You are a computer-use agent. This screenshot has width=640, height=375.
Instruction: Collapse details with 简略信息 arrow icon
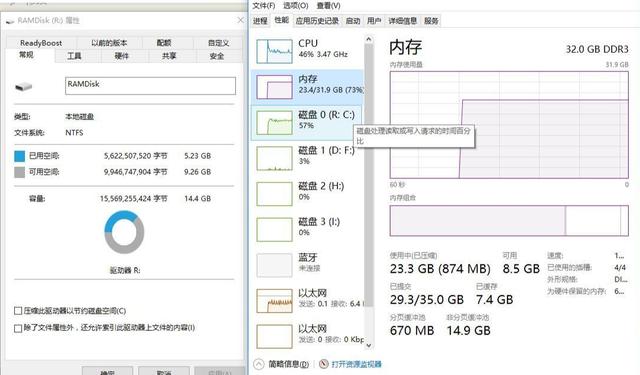259,364
